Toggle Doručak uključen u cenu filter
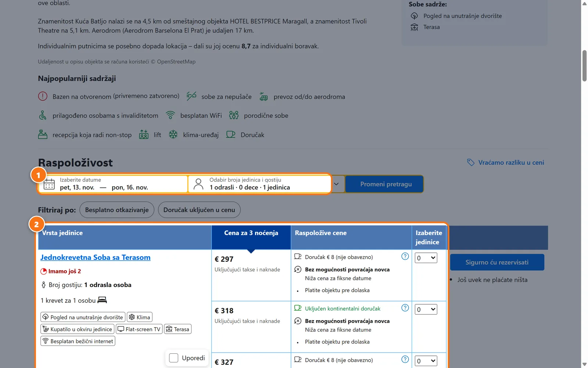 (199, 210)
